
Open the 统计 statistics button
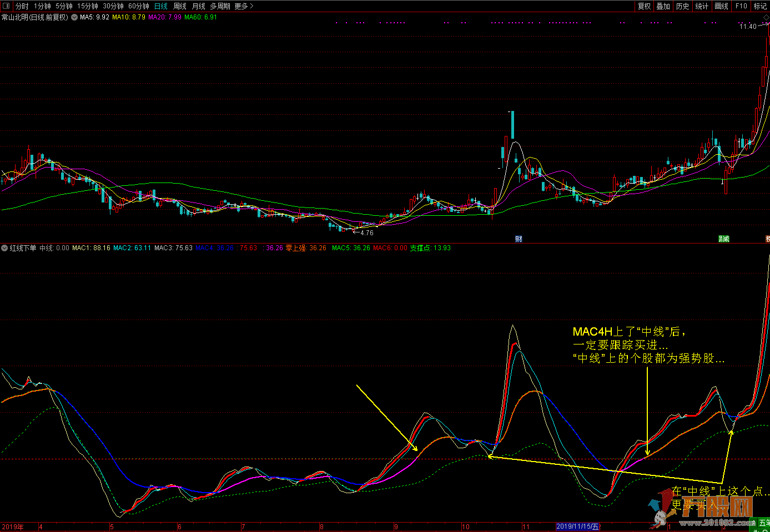[702, 6]
